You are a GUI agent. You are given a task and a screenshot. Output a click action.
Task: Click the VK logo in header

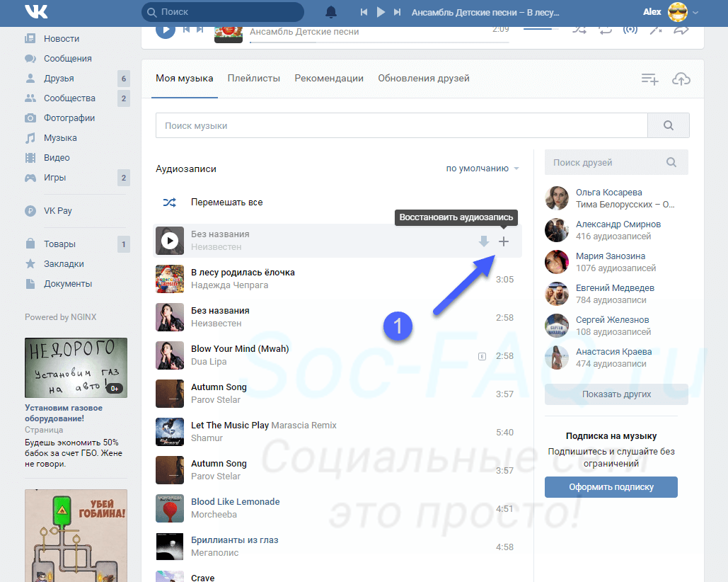(35, 12)
